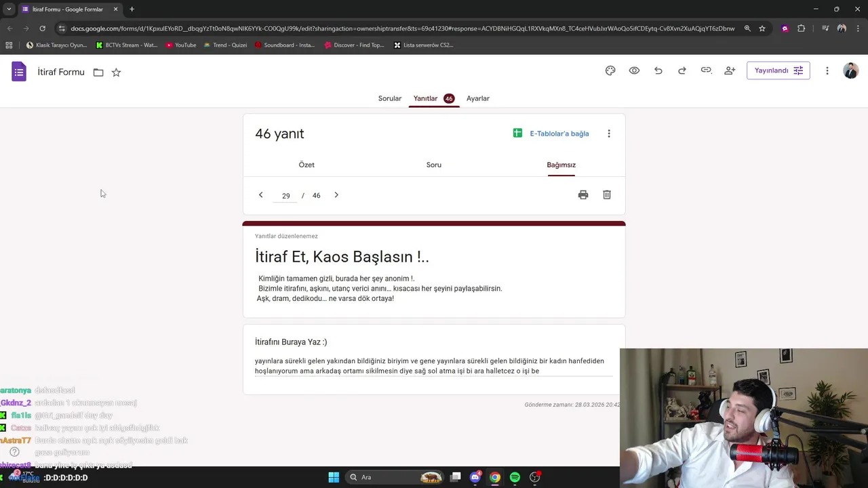Star the İtiraf Formu form

coord(116,73)
